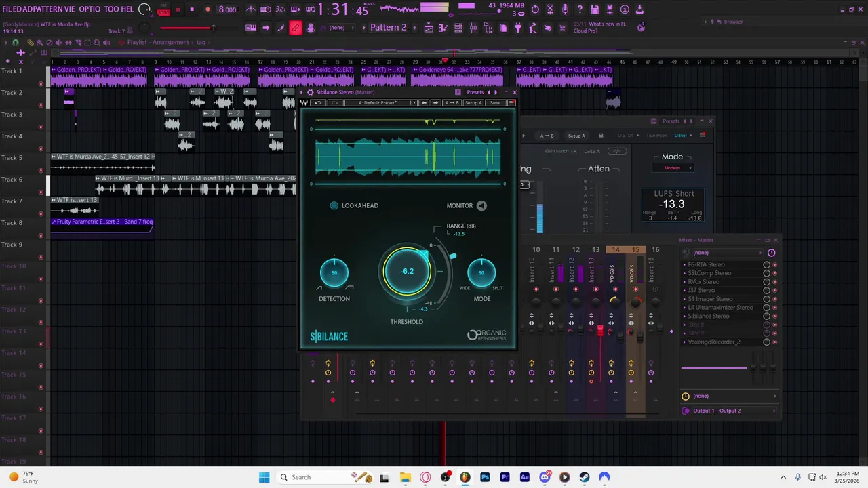Toggle PAT/SONG mode switch
The image size is (868, 488).
[x=163, y=9]
